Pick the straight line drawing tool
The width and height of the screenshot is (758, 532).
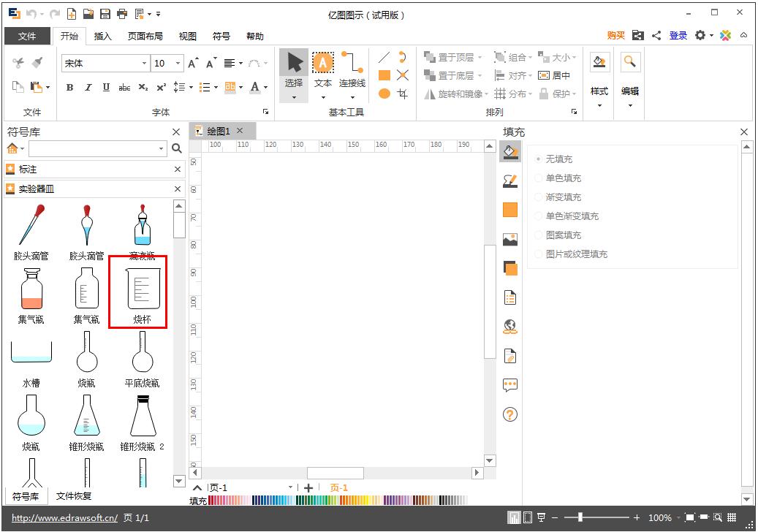384,57
